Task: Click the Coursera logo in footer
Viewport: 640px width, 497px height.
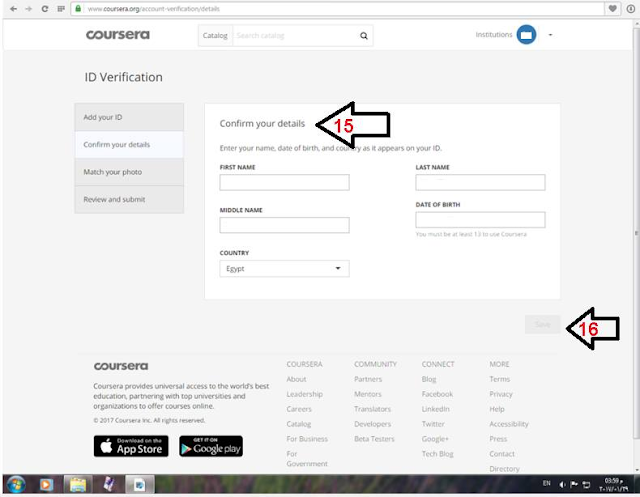Action: point(121,366)
